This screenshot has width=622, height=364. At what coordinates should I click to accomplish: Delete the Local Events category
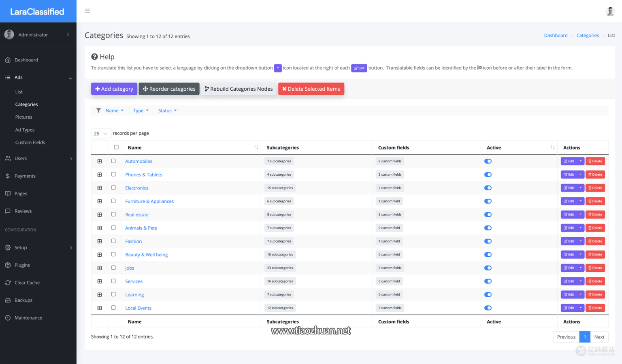595,308
